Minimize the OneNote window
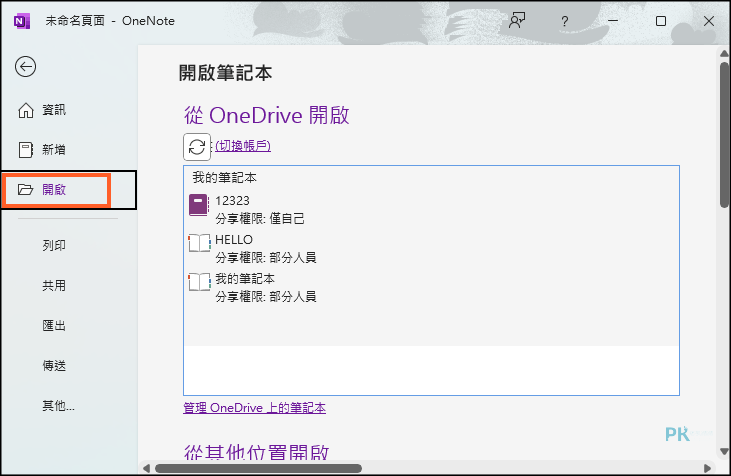This screenshot has height=476, width=731. click(613, 21)
